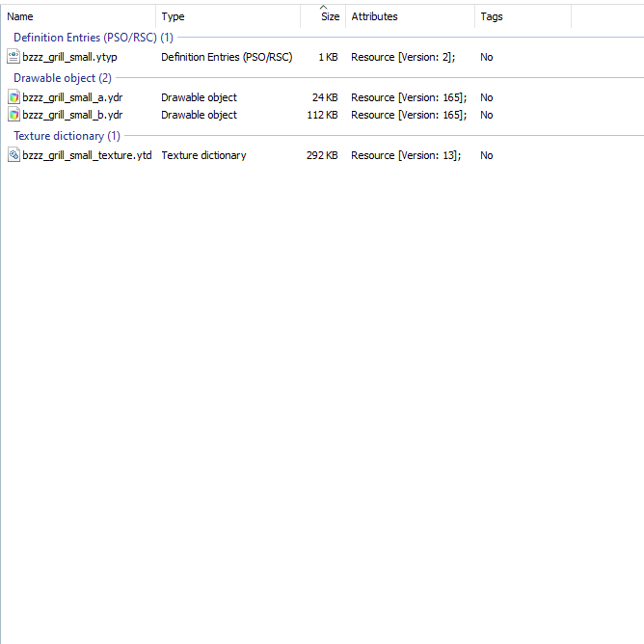Click the Drawable object type of bzzz_grill_small_a.ydr

(199, 97)
